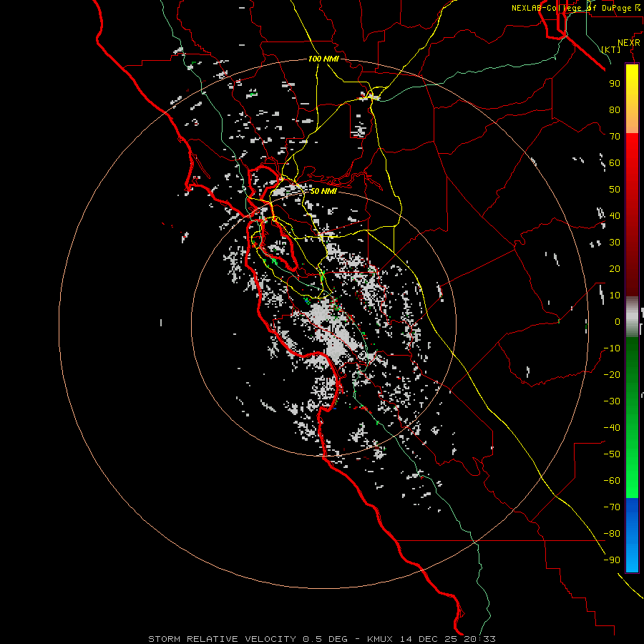The image size is (644, 644).
Task: Click the 80 value on the velocity scale
Action: [615, 109]
